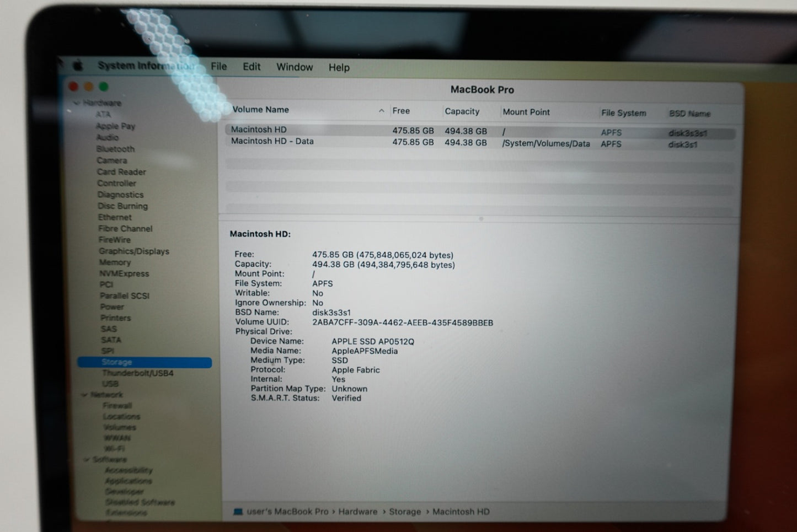Click the MacBook Pro icon in path bar

click(x=238, y=512)
